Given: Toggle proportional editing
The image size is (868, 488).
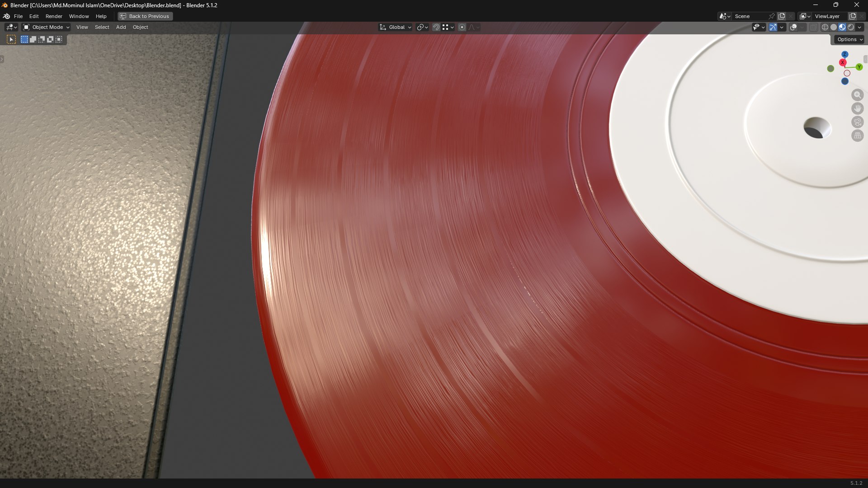Looking at the screenshot, I should point(462,27).
